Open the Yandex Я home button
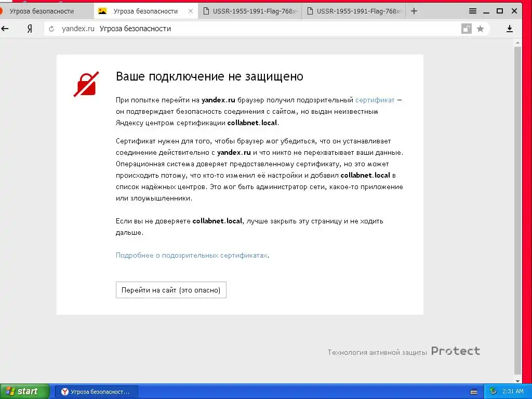 [30, 29]
